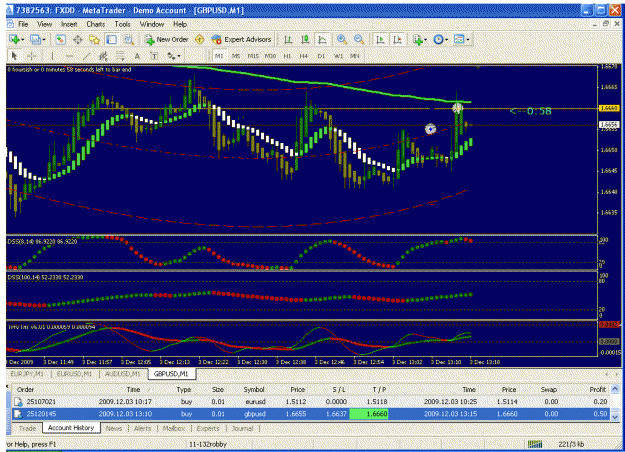Toggle the Terminal window icon

111,39
